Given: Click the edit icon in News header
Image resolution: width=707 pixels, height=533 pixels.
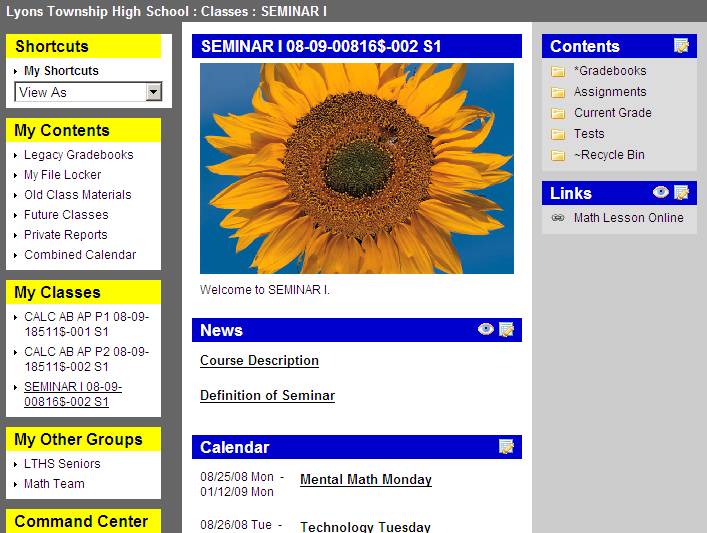Looking at the screenshot, I should click(506, 330).
